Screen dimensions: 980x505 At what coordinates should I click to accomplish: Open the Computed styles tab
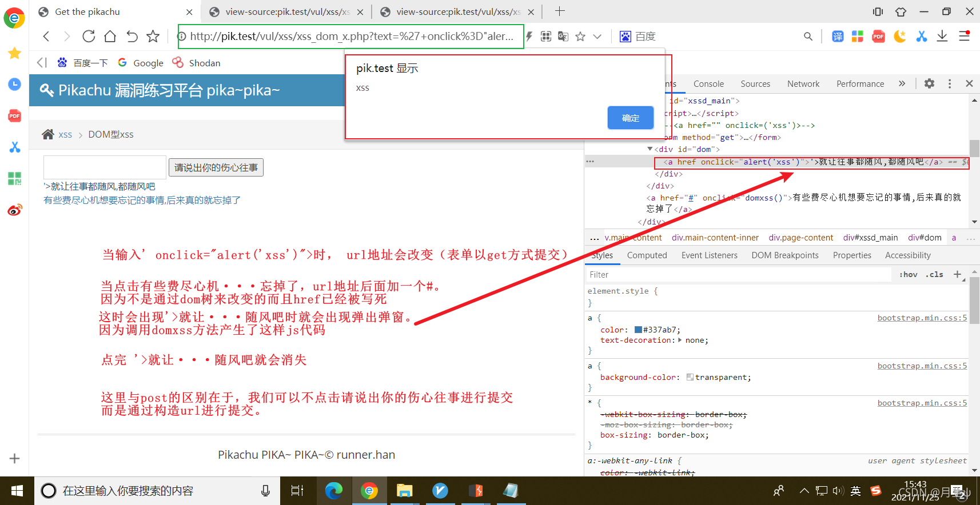(x=647, y=255)
